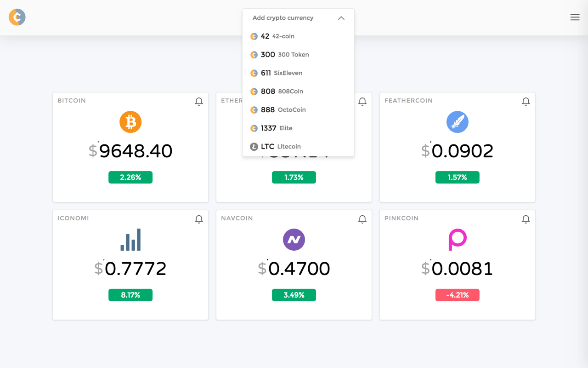
Task: Click the blue Feathercoin feather logo
Action: tap(458, 122)
